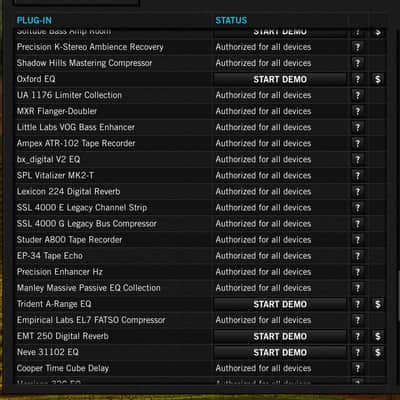Image resolution: width=400 pixels, height=400 pixels.
Task: Click the question mark for Trident A-Range EQ
Action: click(x=357, y=304)
